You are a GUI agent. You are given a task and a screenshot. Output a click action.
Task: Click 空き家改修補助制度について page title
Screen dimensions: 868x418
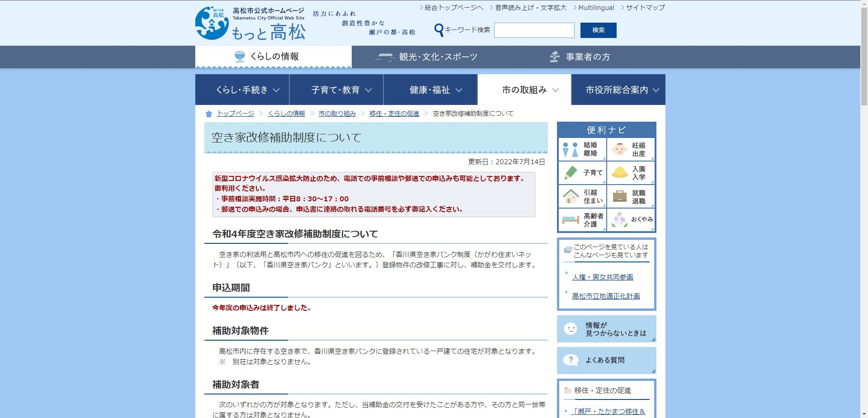[x=286, y=137]
